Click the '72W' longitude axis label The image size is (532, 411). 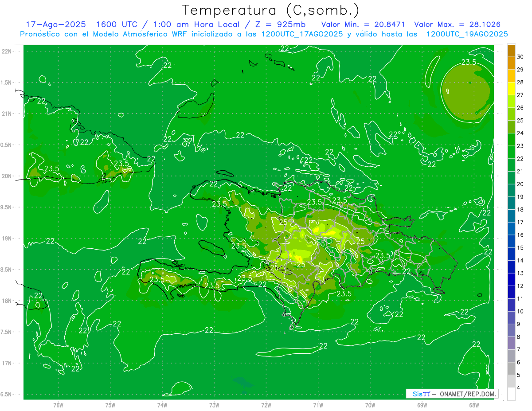(x=266, y=405)
